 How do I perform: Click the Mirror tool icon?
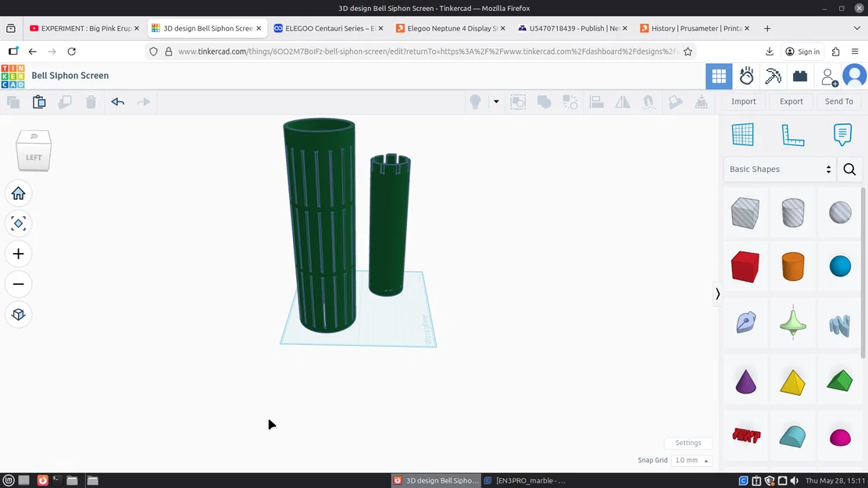coord(623,102)
